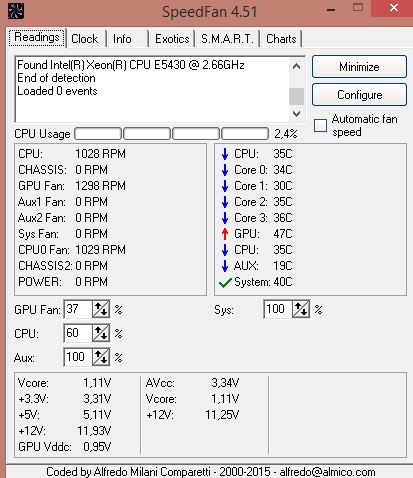The height and width of the screenshot is (478, 413).
Task: Click the GPU Fan percent input field
Action: (x=78, y=309)
